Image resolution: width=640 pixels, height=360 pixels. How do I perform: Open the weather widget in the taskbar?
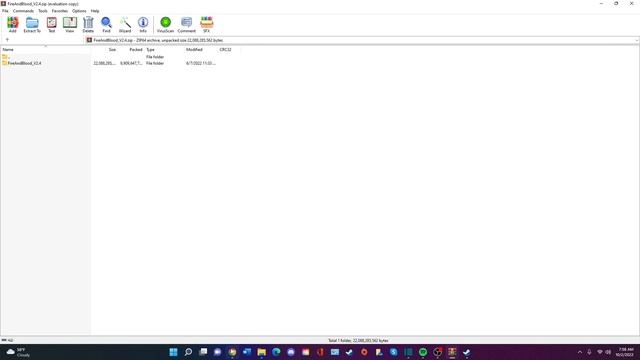[x=18, y=352]
